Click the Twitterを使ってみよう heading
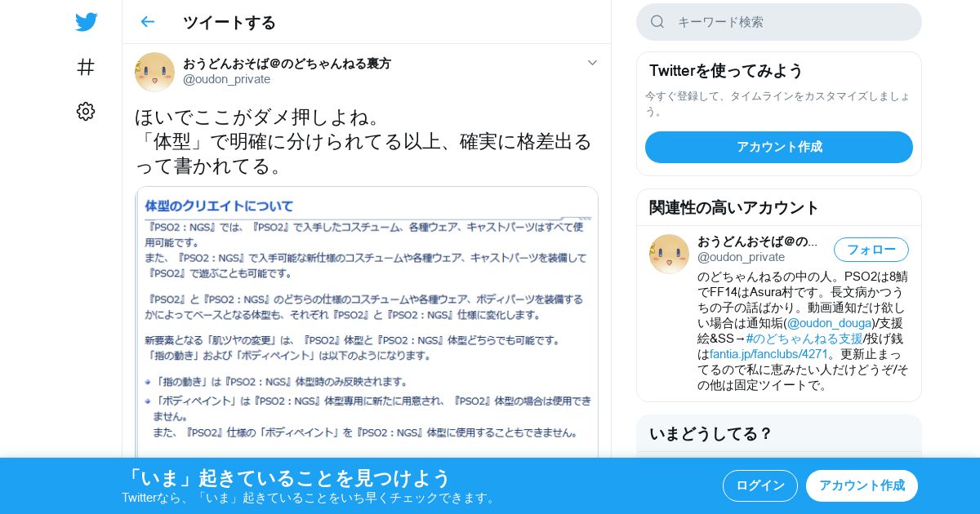980x514 pixels. tap(726, 70)
